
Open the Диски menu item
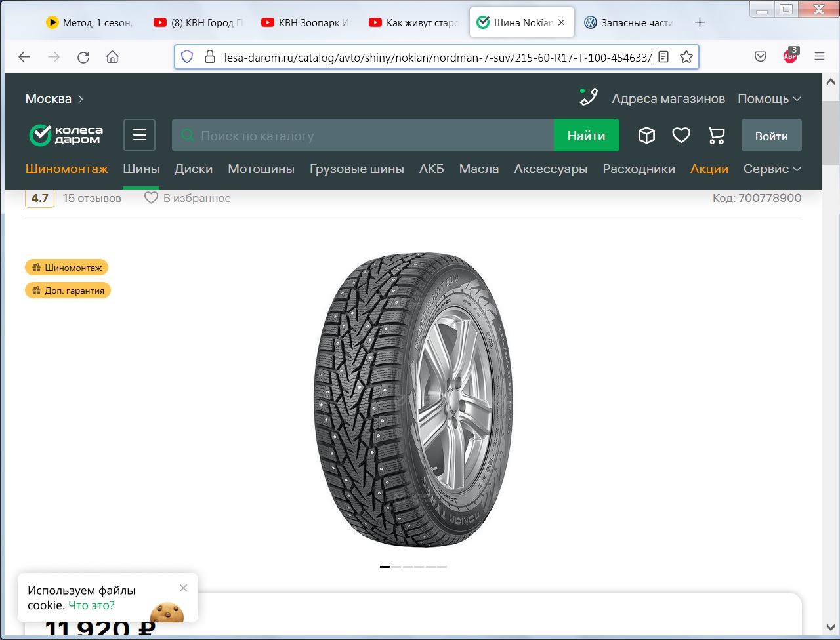pos(194,169)
